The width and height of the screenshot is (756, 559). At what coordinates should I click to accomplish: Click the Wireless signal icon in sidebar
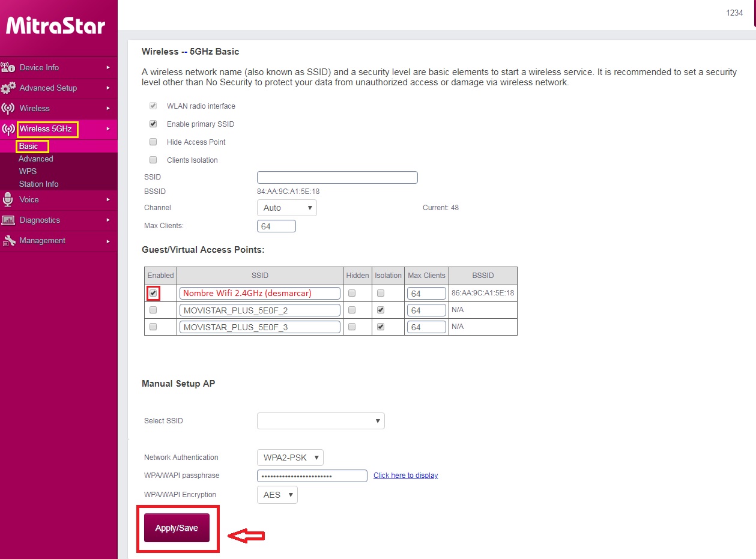[8, 108]
